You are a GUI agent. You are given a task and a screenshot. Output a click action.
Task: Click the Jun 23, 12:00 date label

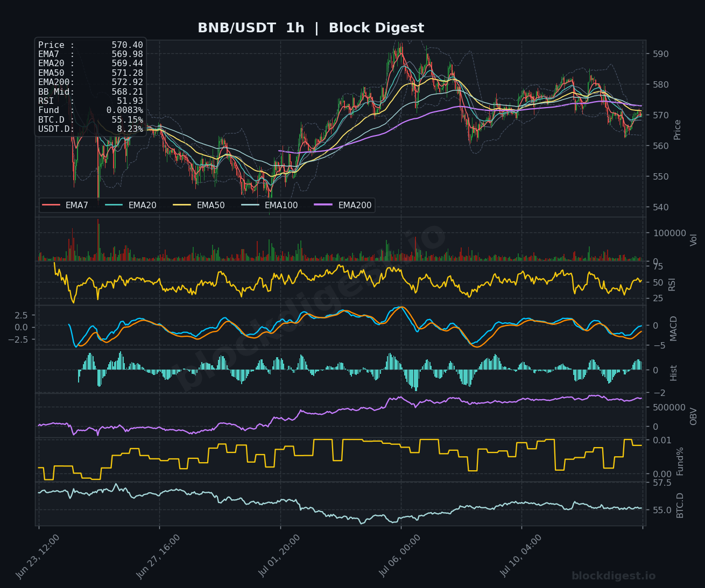tap(38, 556)
